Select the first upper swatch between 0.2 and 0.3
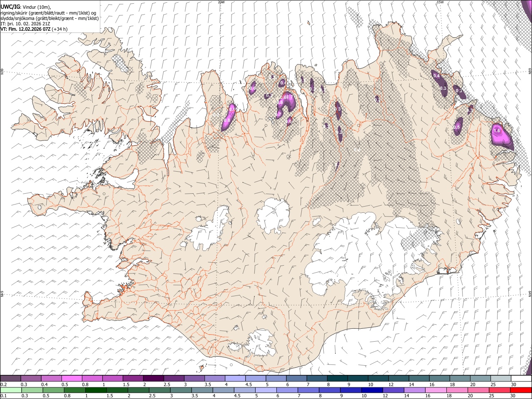This screenshot has height=399, width=532. click(x=10, y=378)
